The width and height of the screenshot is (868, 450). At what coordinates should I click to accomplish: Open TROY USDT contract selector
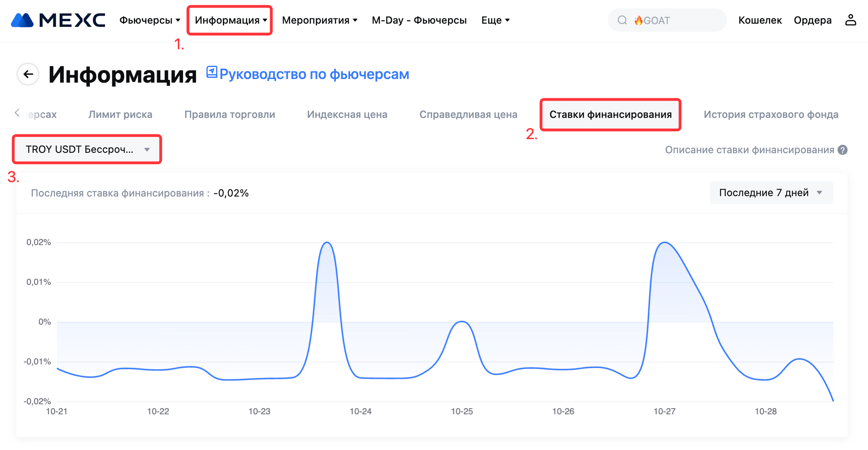[87, 149]
